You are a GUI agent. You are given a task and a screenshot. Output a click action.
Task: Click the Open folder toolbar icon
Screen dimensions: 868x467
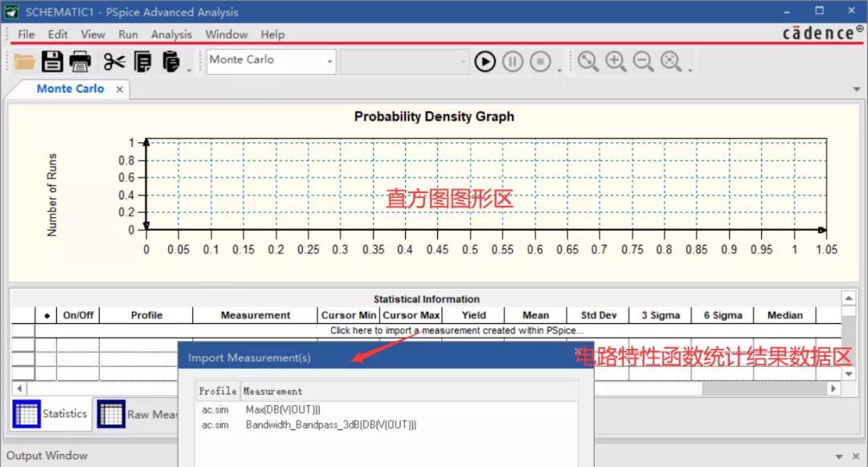tap(24, 61)
